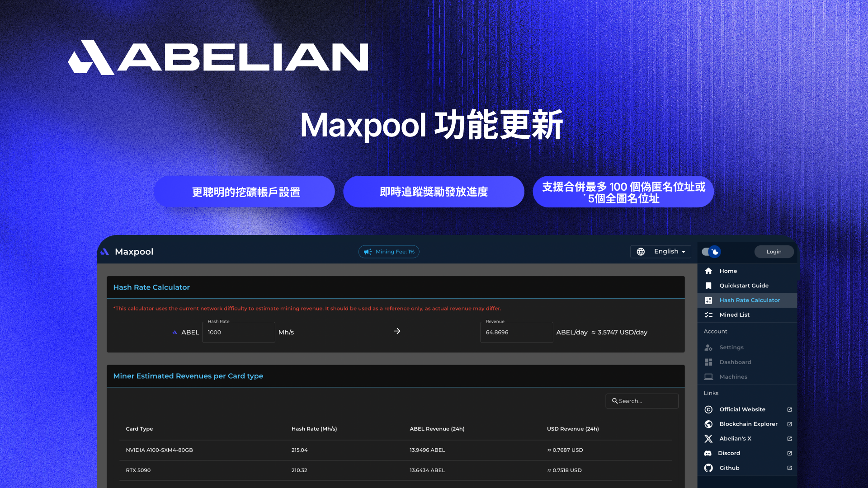Click the arrow between hash rate and revenue
The width and height of the screenshot is (868, 488).
(397, 331)
